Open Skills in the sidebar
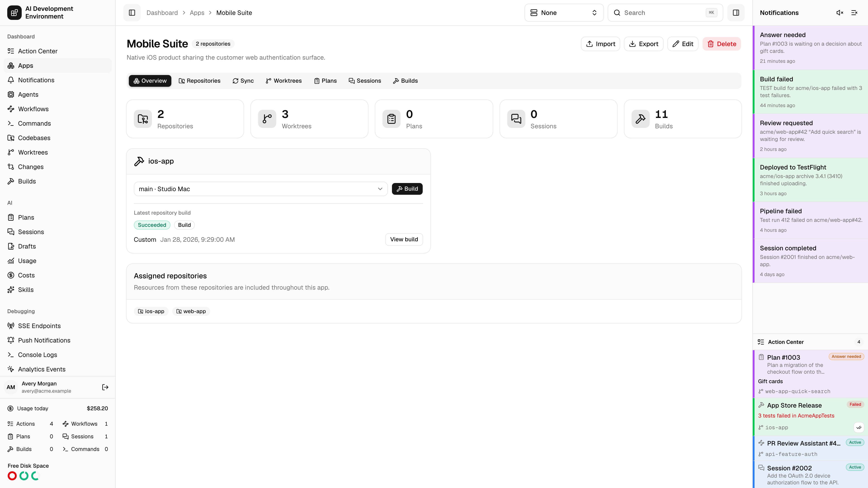 tap(58, 290)
